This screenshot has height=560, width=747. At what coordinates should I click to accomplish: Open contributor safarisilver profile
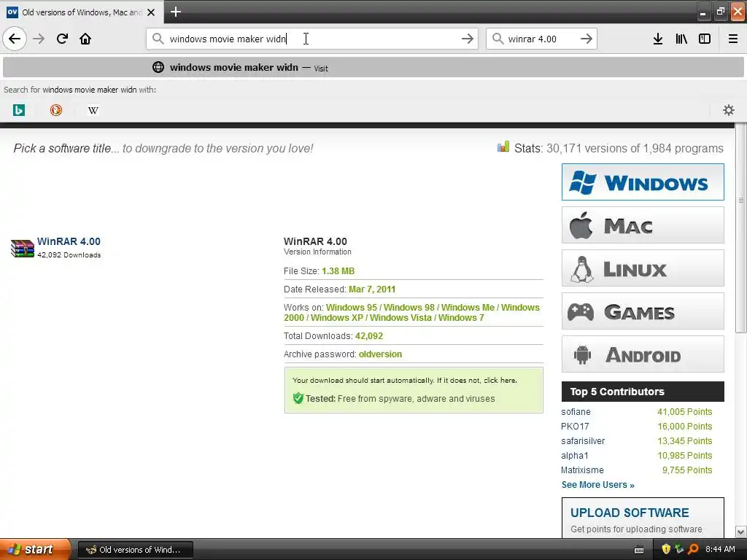tap(583, 441)
